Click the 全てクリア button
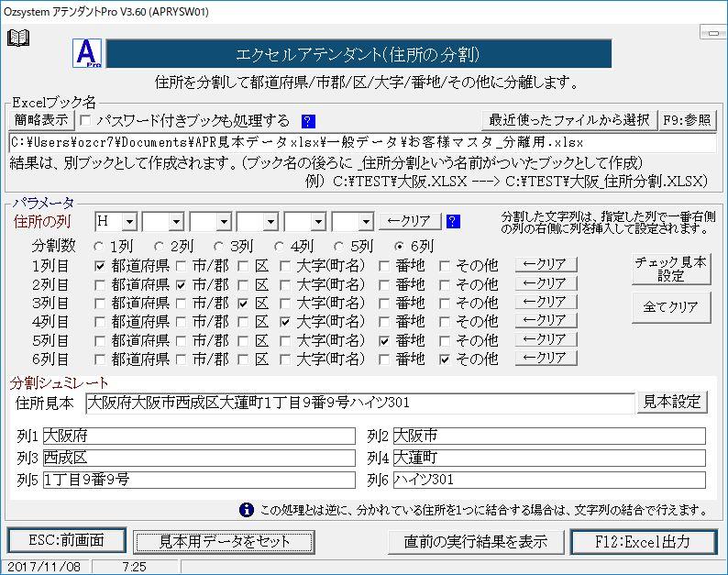 (x=671, y=307)
